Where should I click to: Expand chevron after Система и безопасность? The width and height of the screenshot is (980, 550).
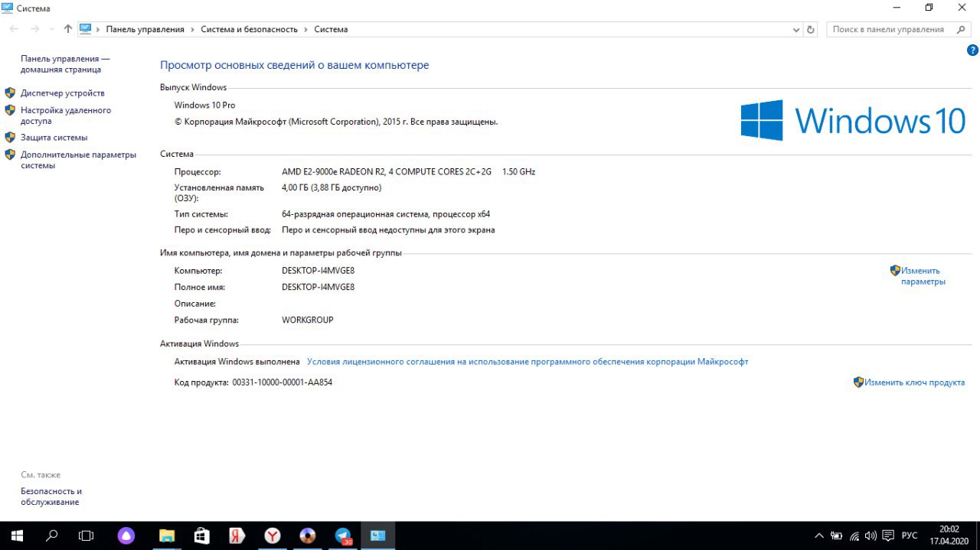(x=305, y=29)
